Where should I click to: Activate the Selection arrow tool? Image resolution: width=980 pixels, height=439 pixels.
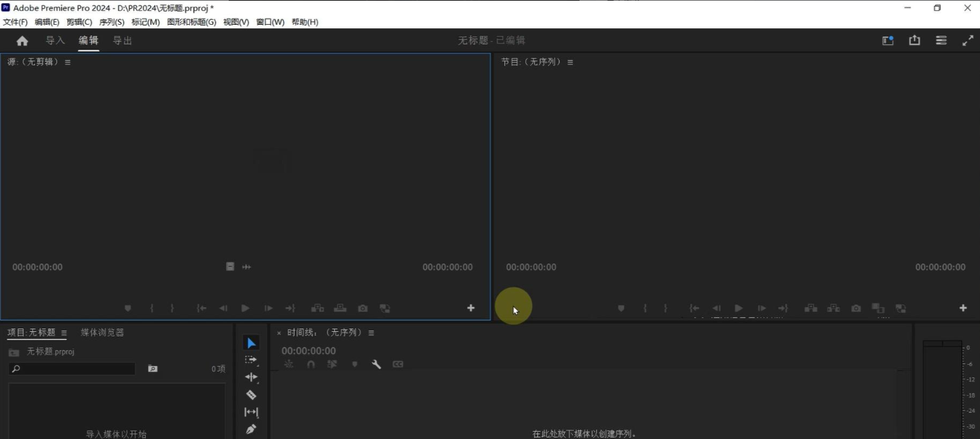click(251, 343)
